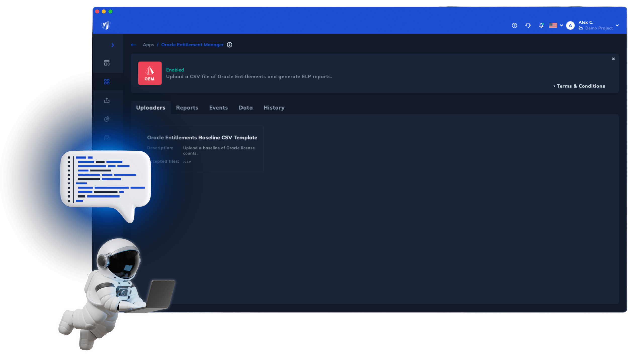Expand the sidebar navigation panel

(x=112, y=44)
